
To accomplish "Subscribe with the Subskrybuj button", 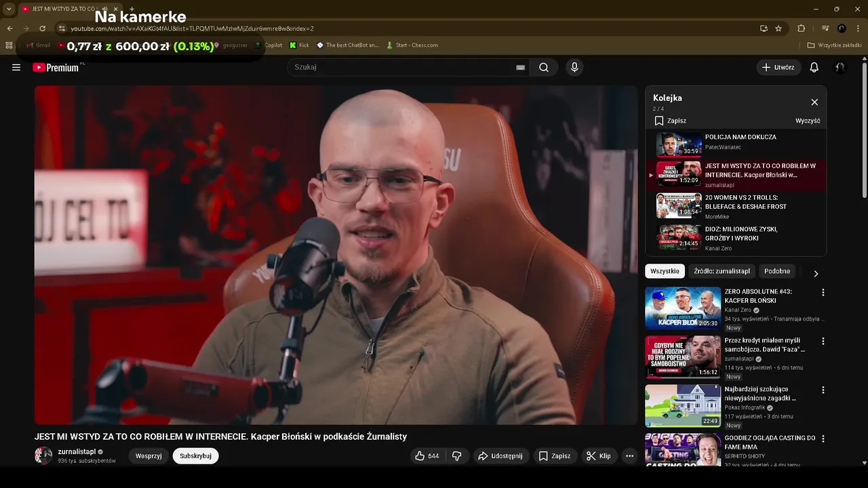I will coord(195,456).
